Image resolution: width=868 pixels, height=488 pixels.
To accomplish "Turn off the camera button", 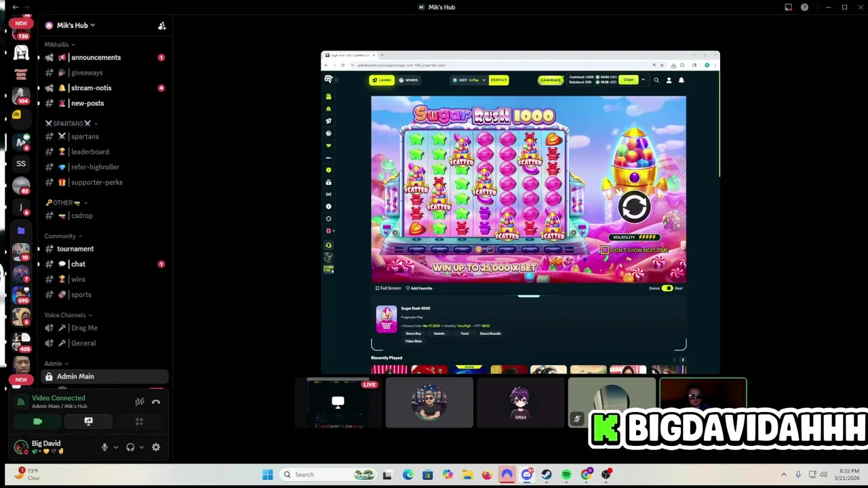I will pyautogui.click(x=38, y=422).
